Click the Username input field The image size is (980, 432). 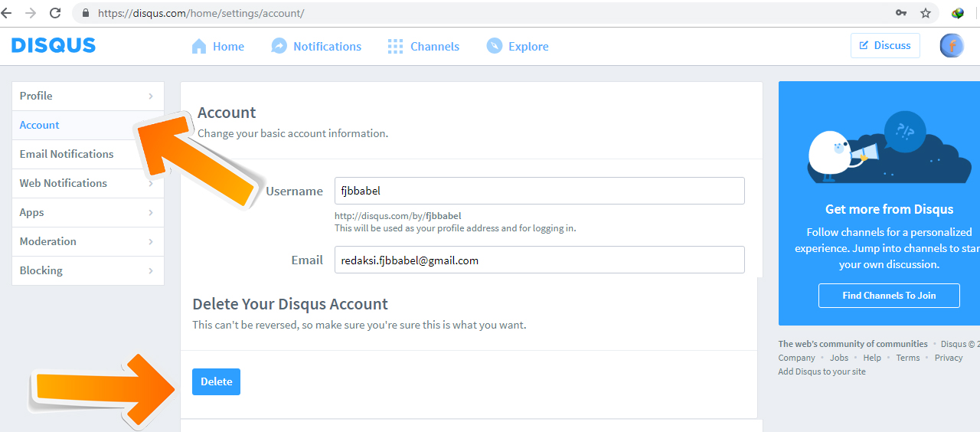click(540, 191)
